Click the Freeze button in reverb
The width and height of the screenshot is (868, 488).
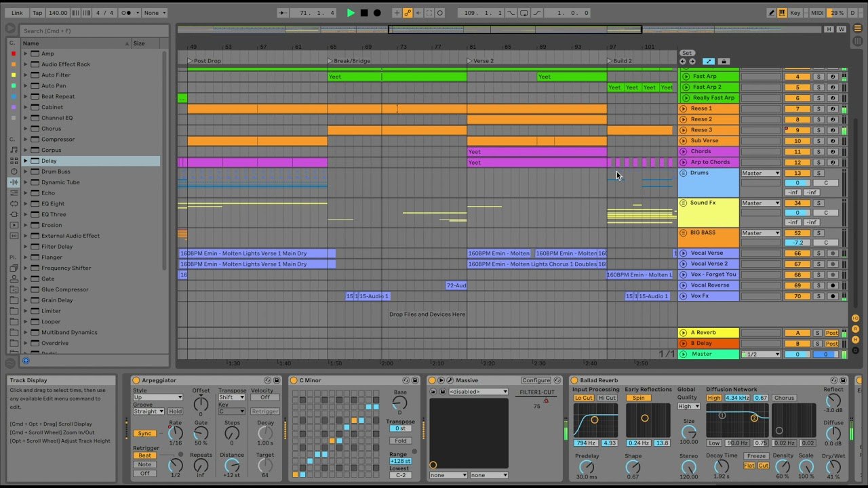pos(757,456)
